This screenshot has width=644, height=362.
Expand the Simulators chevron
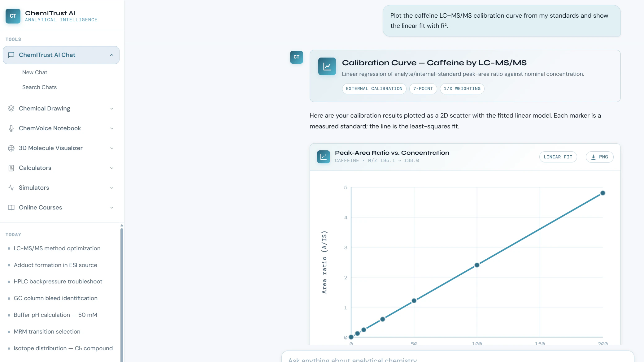112,188
